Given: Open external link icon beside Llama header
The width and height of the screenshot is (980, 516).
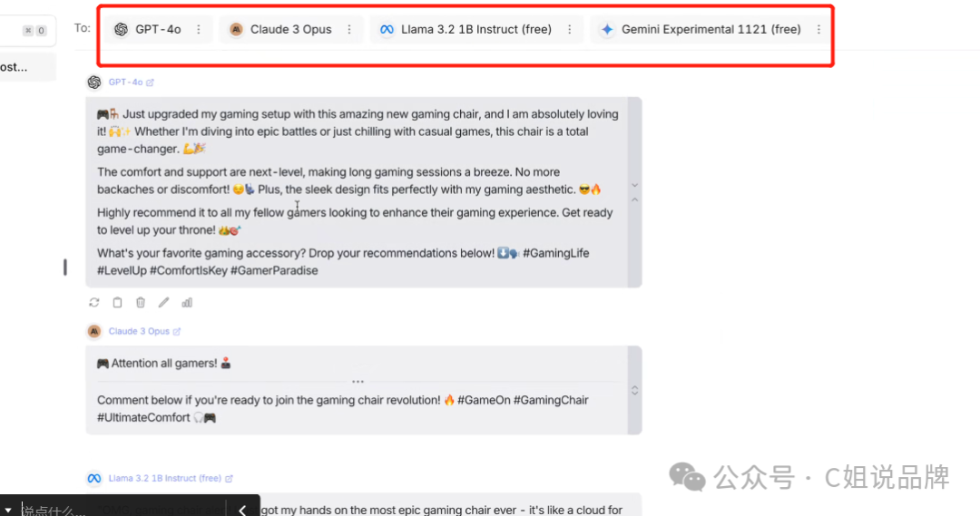Looking at the screenshot, I should tap(230, 479).
